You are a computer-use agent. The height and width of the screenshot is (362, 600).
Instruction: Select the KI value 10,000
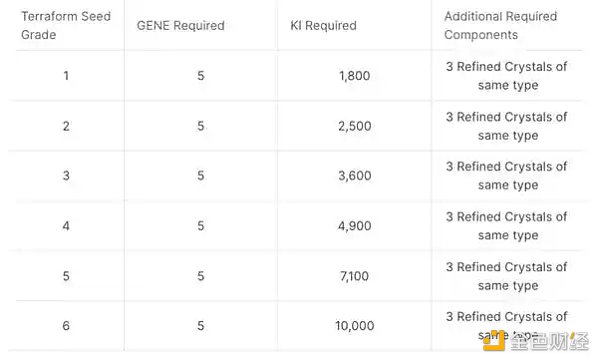pyautogui.click(x=354, y=326)
